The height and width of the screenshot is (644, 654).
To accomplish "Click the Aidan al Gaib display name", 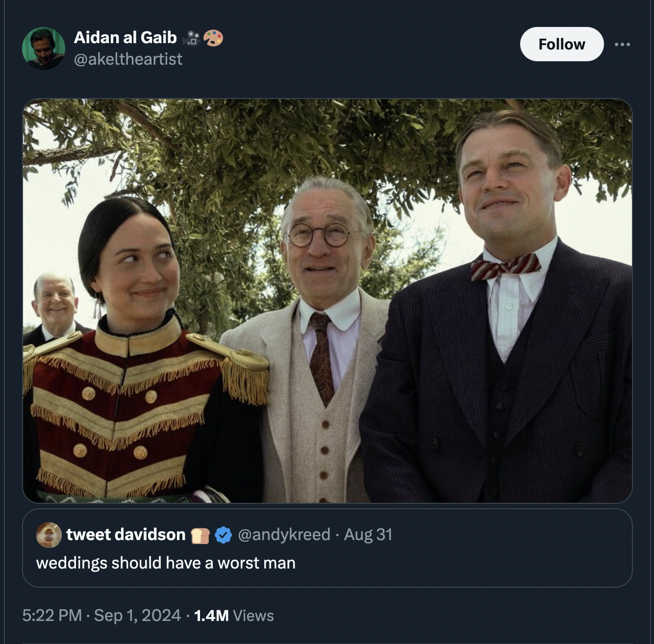I will [x=125, y=37].
